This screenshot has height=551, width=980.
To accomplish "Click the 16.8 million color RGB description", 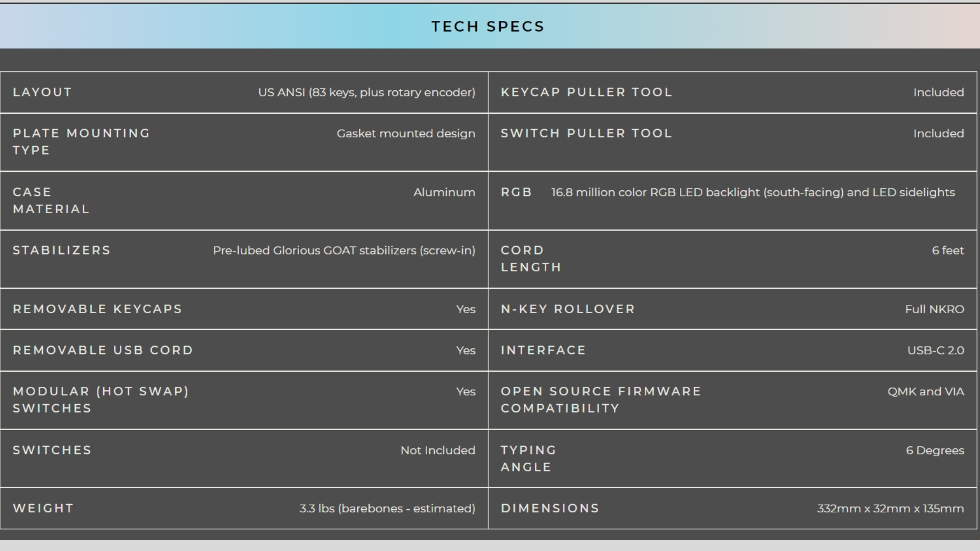I will [753, 192].
